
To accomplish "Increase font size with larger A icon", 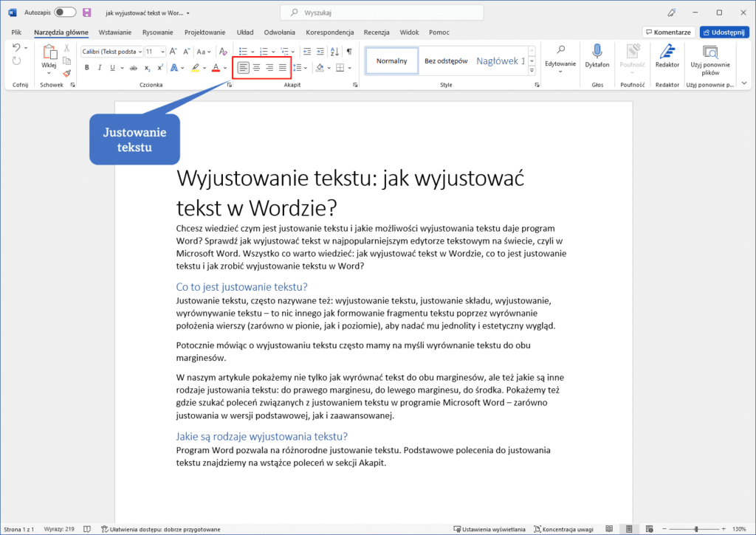I will (173, 51).
